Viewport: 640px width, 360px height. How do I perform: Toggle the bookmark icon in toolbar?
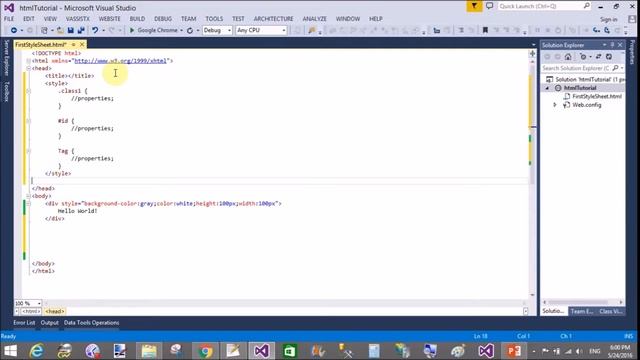[x=485, y=30]
